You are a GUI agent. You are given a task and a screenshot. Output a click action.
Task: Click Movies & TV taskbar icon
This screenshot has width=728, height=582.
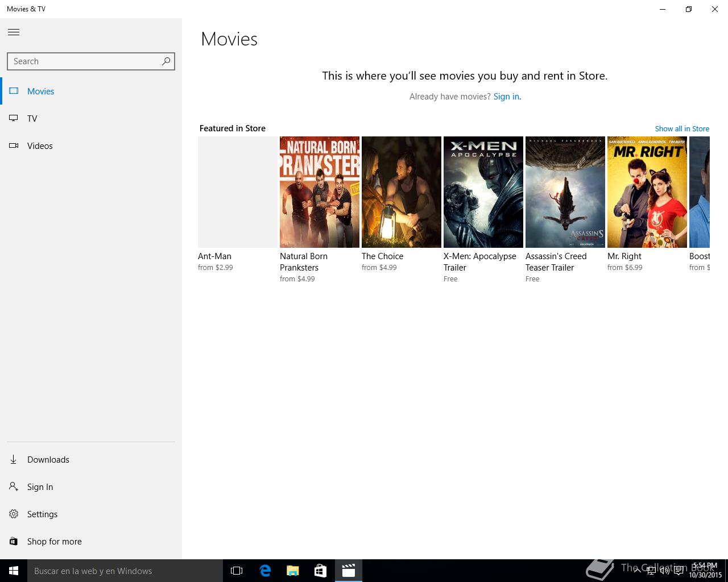pyautogui.click(x=349, y=571)
